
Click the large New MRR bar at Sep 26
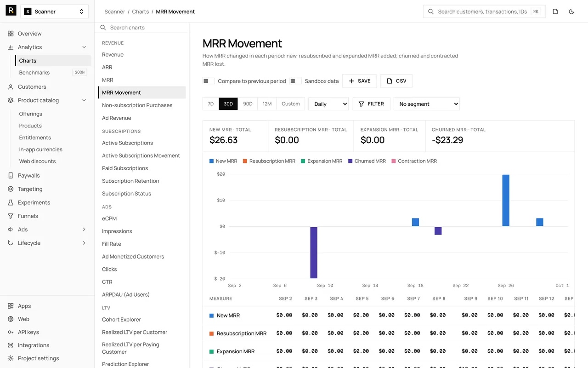click(x=506, y=201)
